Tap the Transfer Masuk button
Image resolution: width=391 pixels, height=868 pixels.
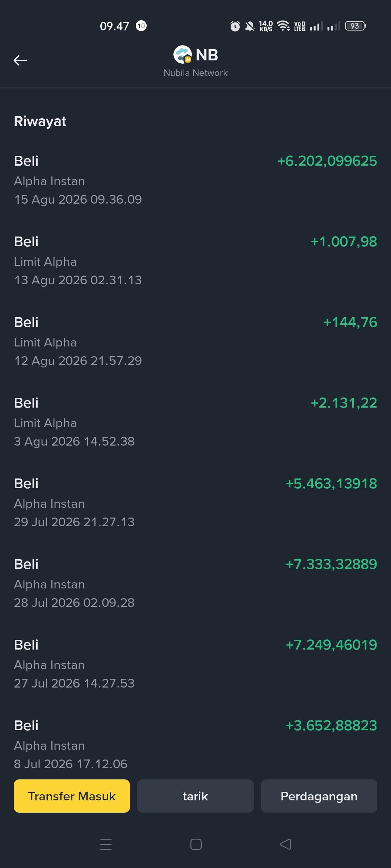tap(72, 796)
